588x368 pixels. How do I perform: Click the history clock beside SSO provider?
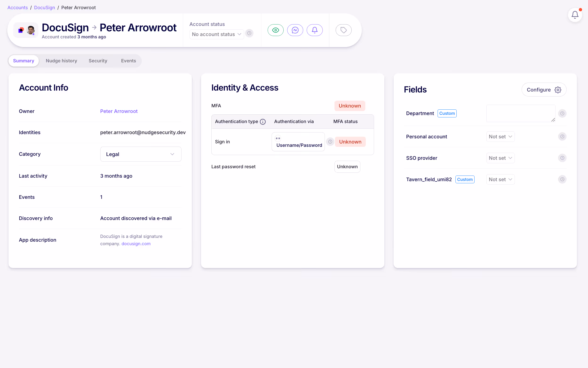pyautogui.click(x=562, y=158)
